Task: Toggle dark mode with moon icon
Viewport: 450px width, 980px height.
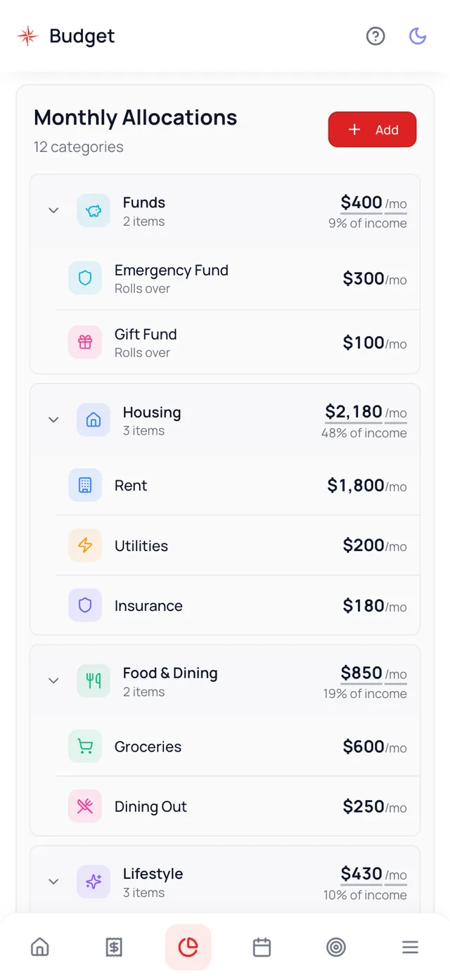Action: (418, 36)
